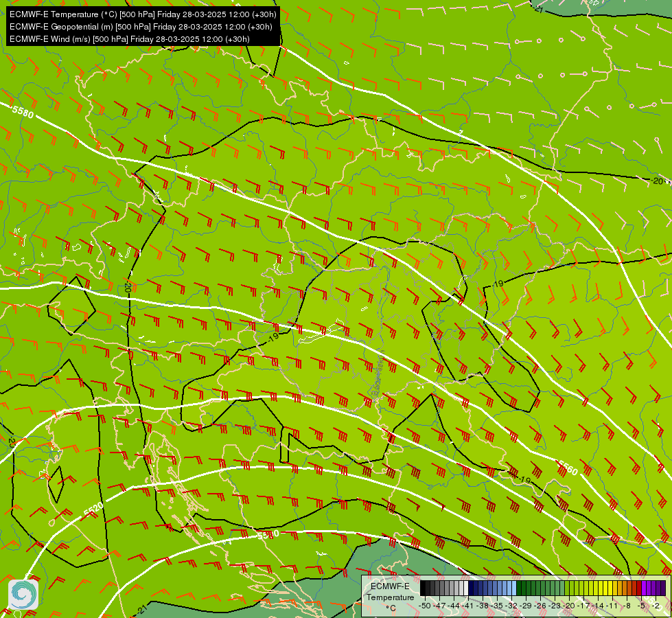Click the white swatch above -41 on the scale
Image resolution: width=672 pixels, height=618 pixels.
pos(466,588)
